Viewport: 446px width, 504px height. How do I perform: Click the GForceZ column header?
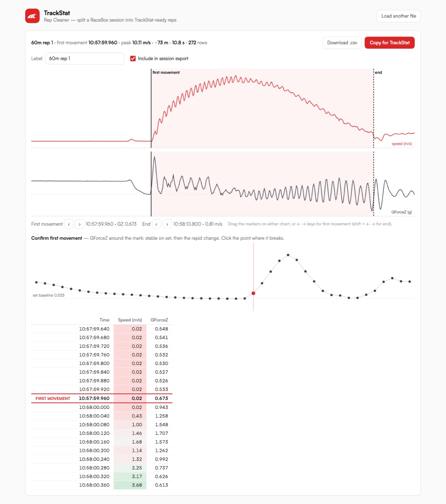pos(159,320)
